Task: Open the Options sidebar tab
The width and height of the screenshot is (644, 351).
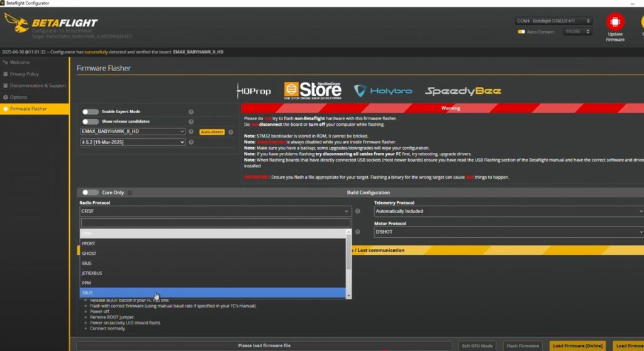Action: pos(18,97)
